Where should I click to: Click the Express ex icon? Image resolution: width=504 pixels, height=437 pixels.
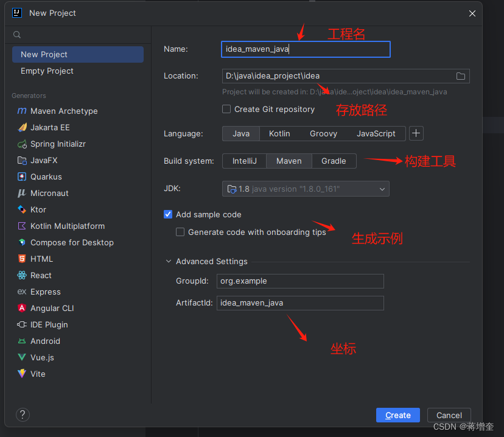pyautogui.click(x=22, y=292)
